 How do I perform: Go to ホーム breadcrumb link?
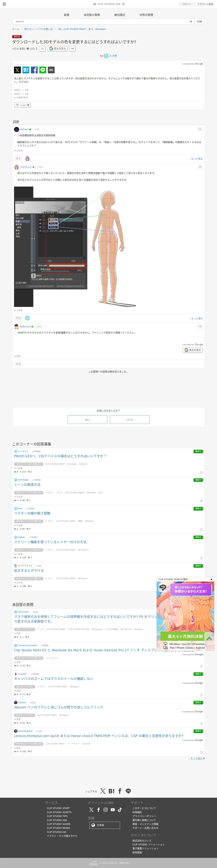coord(16,29)
